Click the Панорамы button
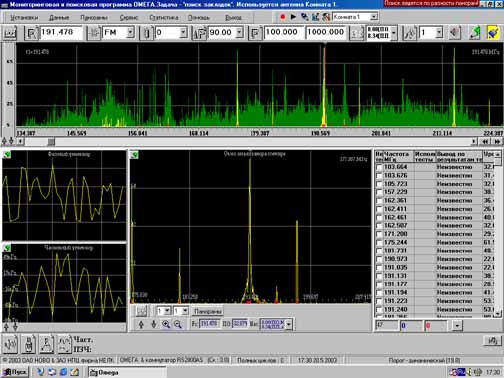Image resolution: width=504 pixels, height=378 pixels. point(208,311)
